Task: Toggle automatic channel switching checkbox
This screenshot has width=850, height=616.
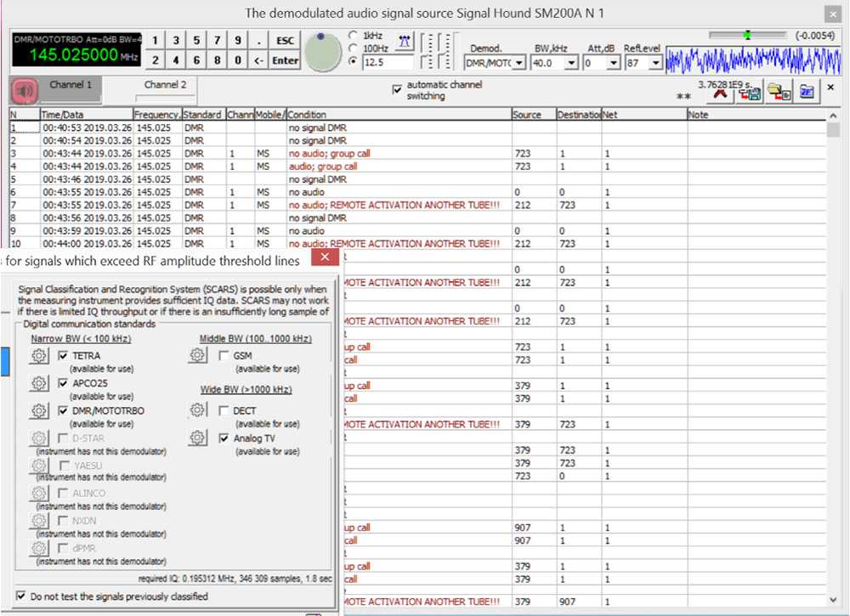Action: click(x=397, y=89)
